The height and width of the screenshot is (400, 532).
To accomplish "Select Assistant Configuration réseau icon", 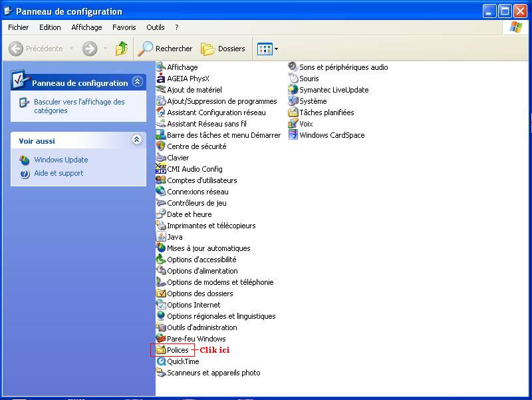I will [161, 112].
